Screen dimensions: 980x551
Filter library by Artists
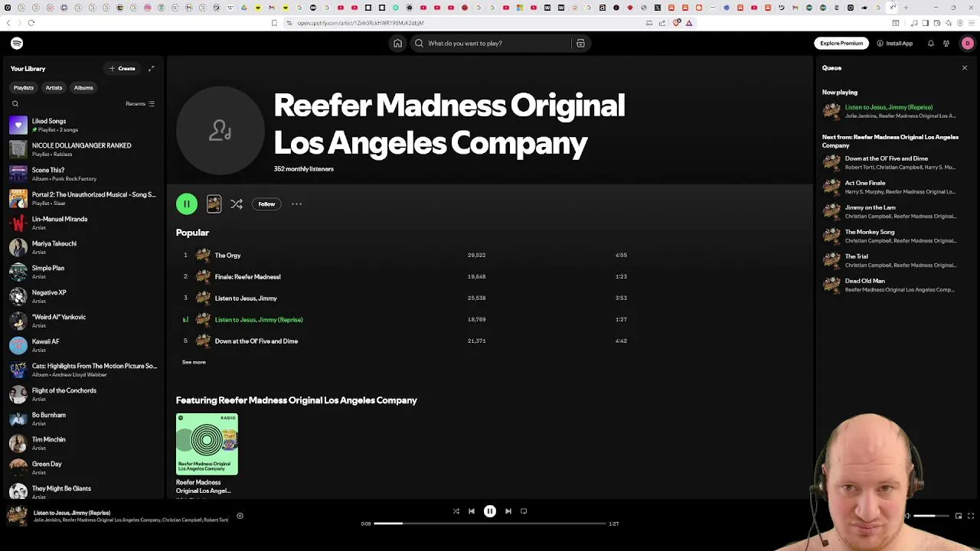54,88
